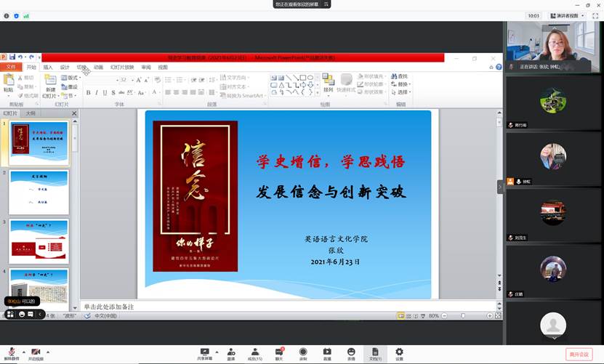Click the New Slide button

coord(50,86)
